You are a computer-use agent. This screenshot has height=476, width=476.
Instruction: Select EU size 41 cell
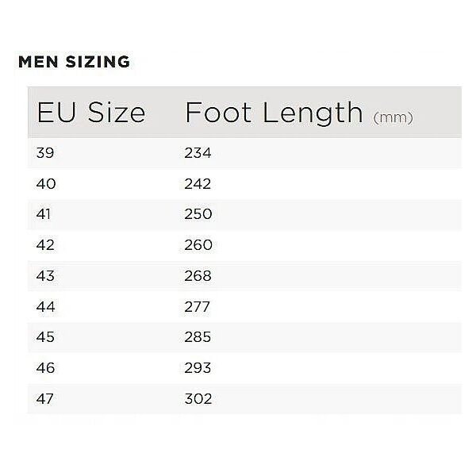click(43, 214)
